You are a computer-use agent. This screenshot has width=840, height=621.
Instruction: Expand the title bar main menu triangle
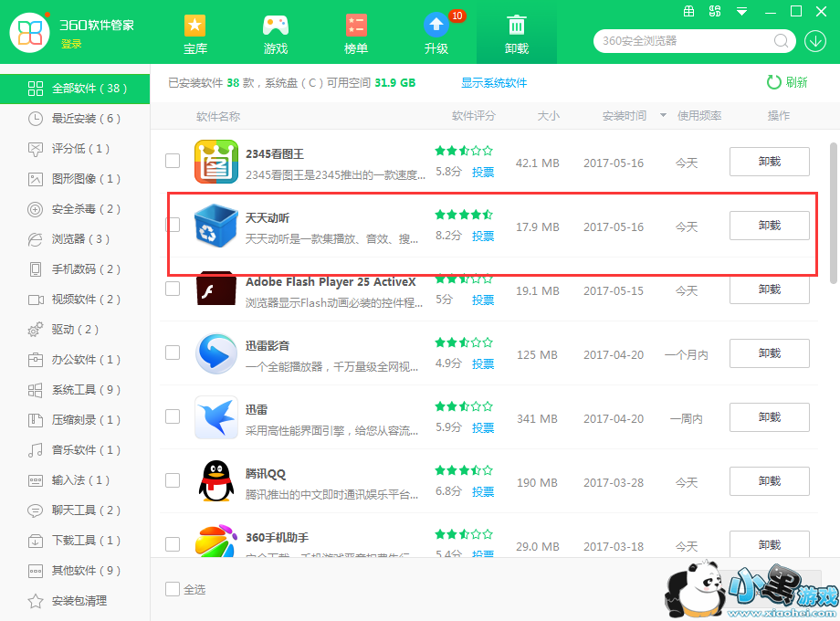click(741, 11)
